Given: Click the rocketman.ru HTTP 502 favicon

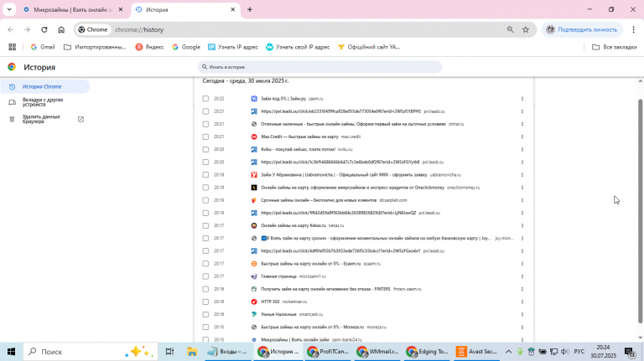Looking at the screenshot, I should tap(254, 302).
